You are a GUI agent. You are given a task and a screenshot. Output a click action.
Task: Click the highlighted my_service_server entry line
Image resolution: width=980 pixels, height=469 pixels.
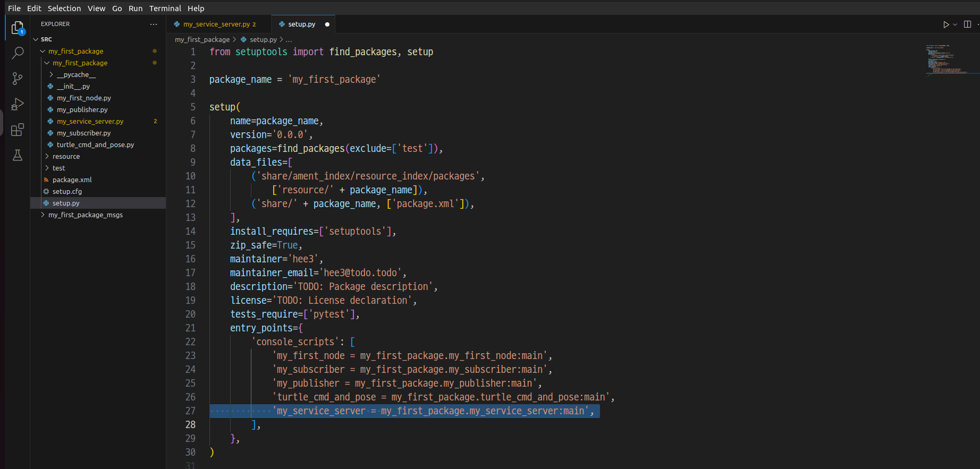pos(404,411)
